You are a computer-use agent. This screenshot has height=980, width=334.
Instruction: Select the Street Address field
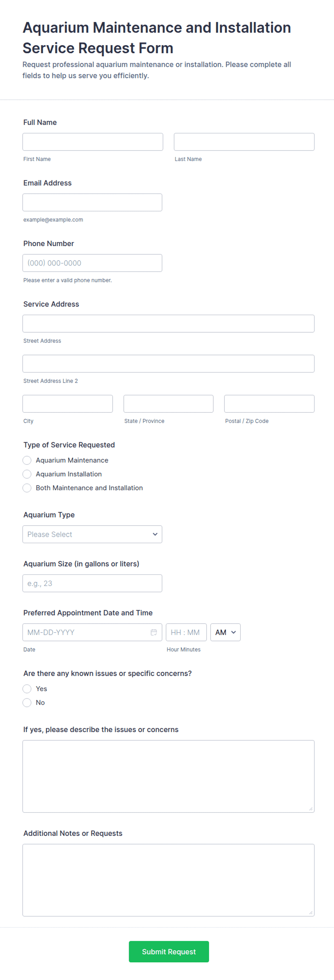coord(168,323)
